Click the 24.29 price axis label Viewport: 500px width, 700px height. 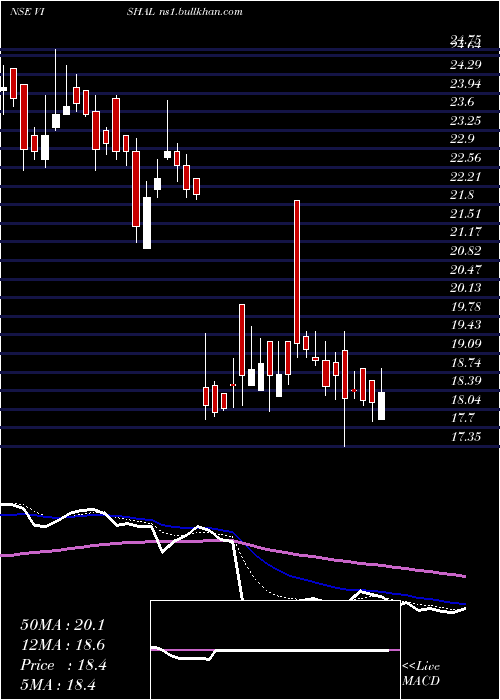(465, 65)
